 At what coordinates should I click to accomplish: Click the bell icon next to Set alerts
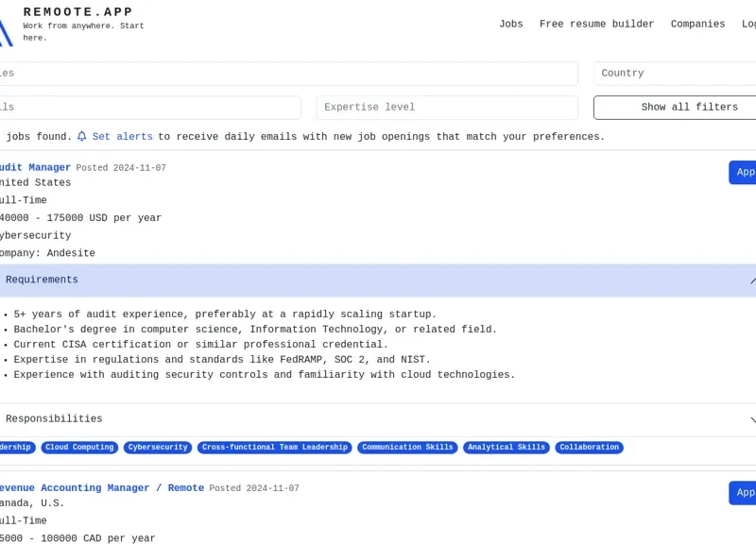[x=83, y=136]
